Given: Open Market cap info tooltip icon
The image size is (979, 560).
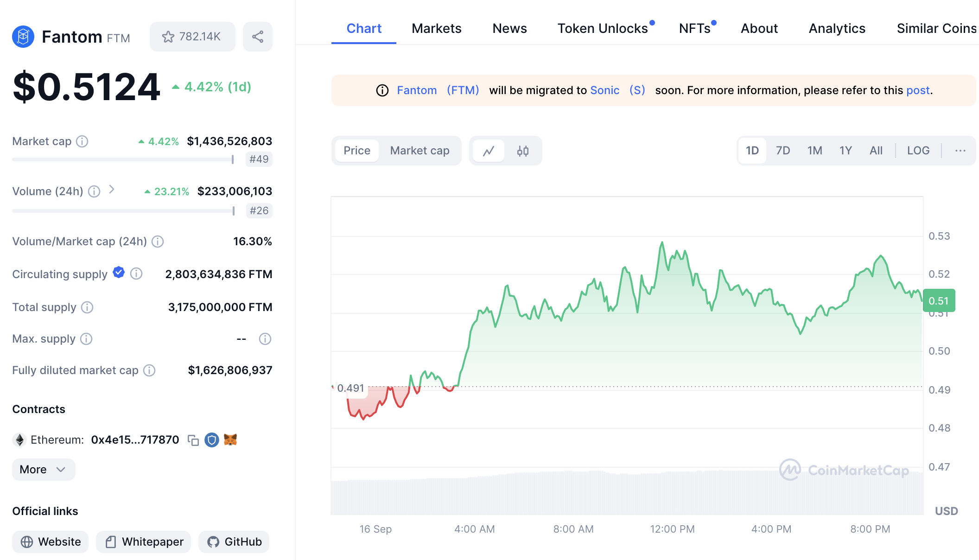Looking at the screenshot, I should 82,141.
